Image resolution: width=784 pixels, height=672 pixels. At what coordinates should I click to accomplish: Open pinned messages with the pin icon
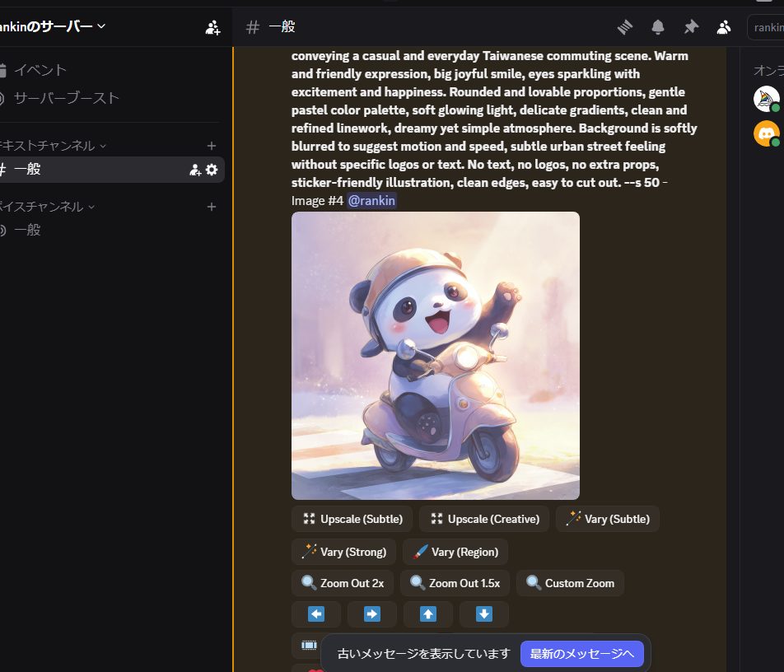click(691, 27)
